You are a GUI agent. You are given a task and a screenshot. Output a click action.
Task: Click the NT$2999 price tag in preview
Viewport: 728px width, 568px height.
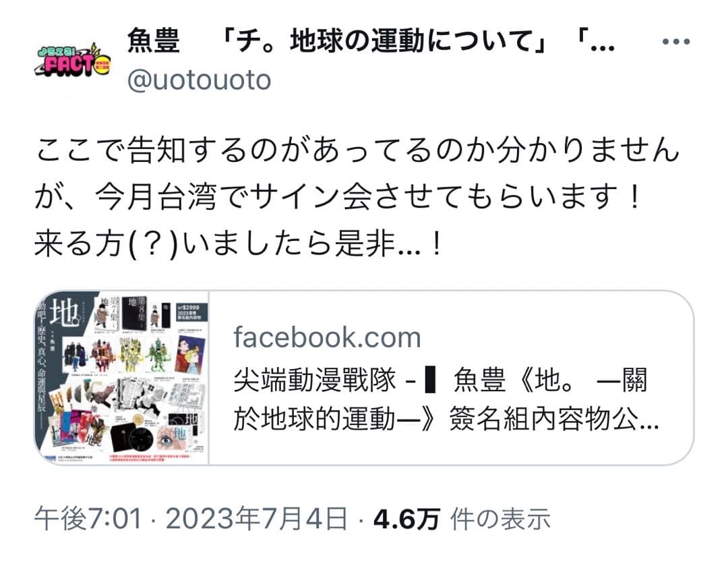(191, 312)
